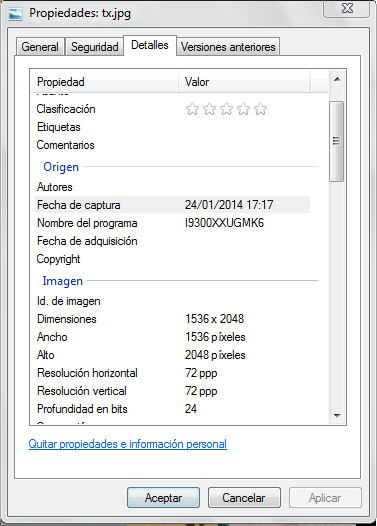Select the Fecha de captura row
This screenshot has width=377, height=526.
click(x=173, y=205)
